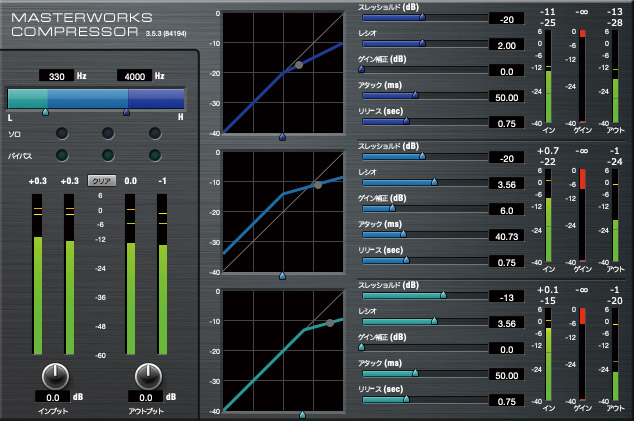The width and height of the screenshot is (634, 421).
Task: Click top band input peak readout -11
Action: tap(548, 12)
